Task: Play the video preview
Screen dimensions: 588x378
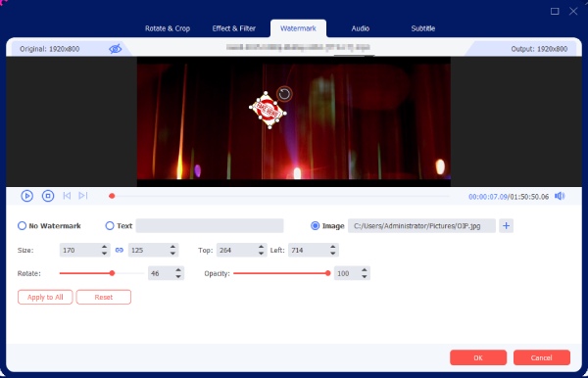Action: click(27, 196)
